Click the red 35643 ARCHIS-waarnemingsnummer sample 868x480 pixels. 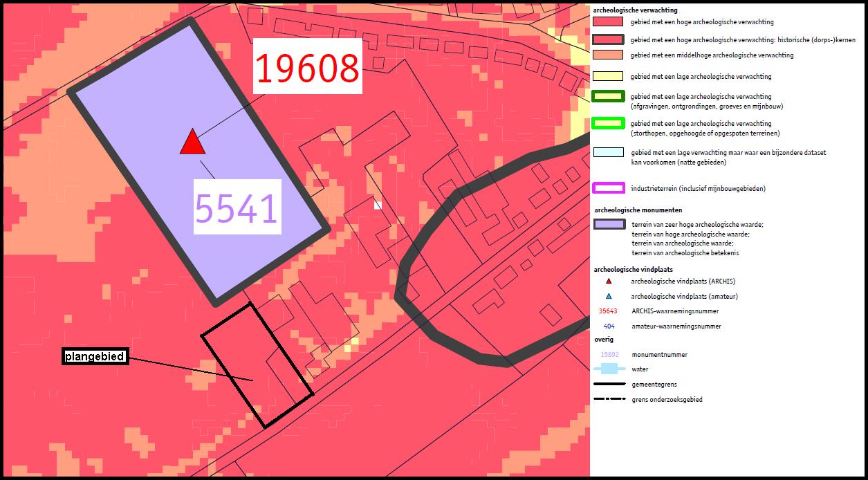point(608,311)
